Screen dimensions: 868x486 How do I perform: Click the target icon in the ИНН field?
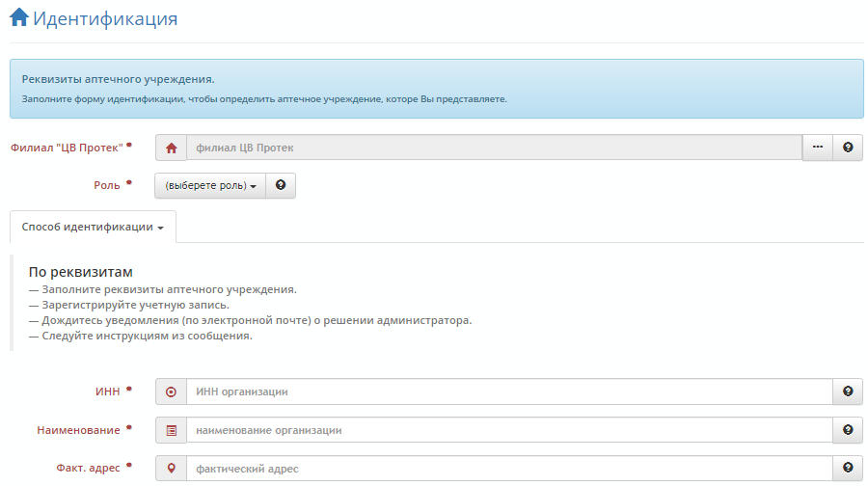click(171, 391)
